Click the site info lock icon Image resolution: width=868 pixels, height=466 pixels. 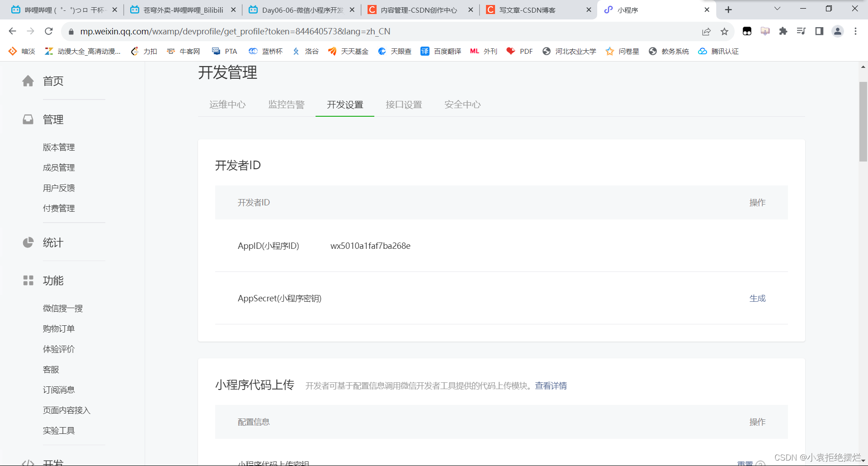(71, 32)
